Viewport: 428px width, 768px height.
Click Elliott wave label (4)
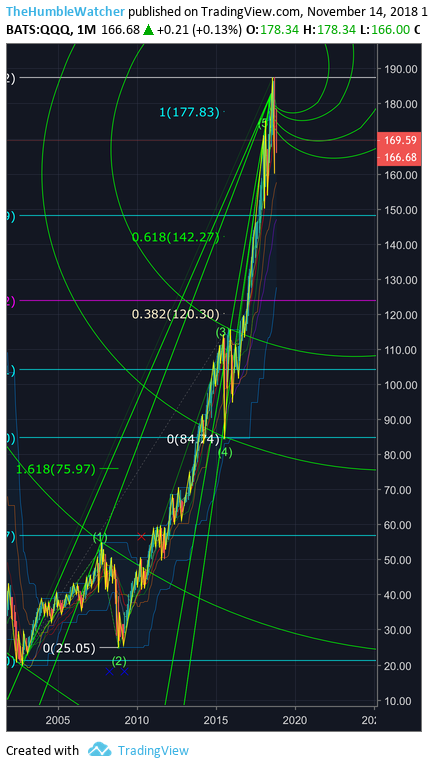click(225, 452)
